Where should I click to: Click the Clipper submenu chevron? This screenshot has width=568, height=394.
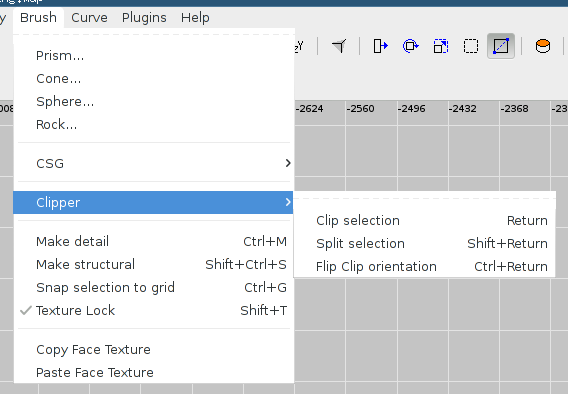click(x=288, y=202)
